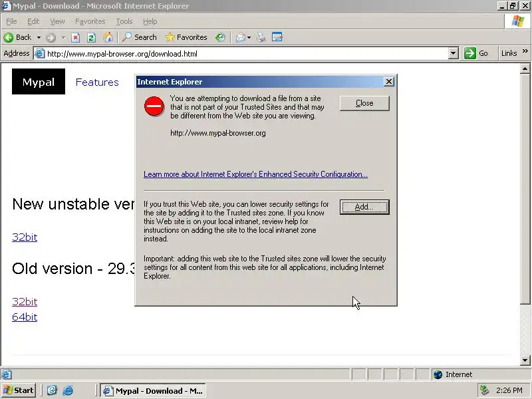
Task: Expand the address bar dropdown
Action: (x=454, y=54)
